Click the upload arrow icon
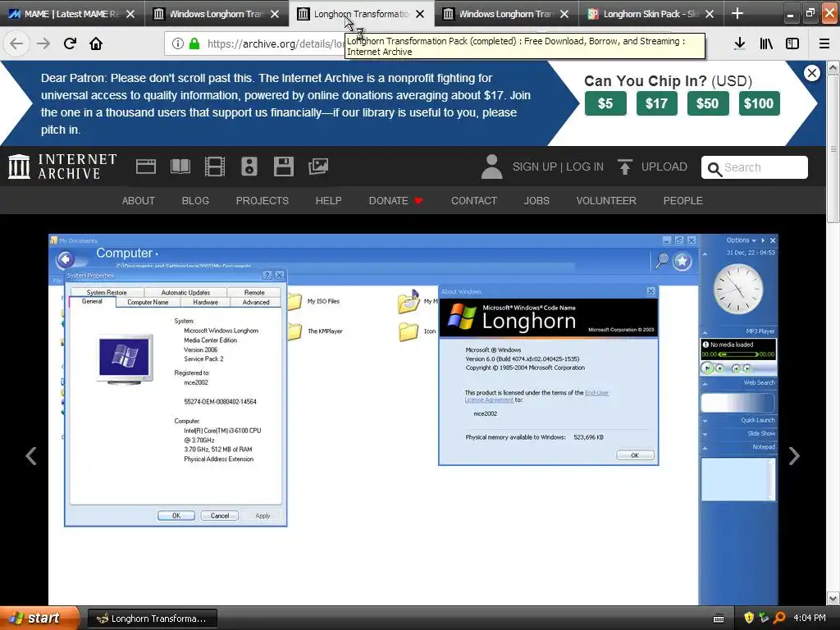840x630 pixels. (x=624, y=167)
